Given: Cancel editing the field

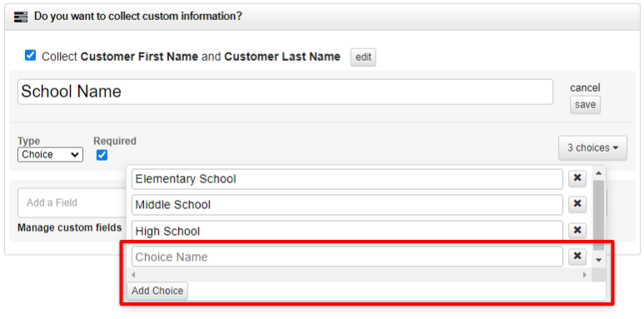Looking at the screenshot, I should (x=585, y=87).
